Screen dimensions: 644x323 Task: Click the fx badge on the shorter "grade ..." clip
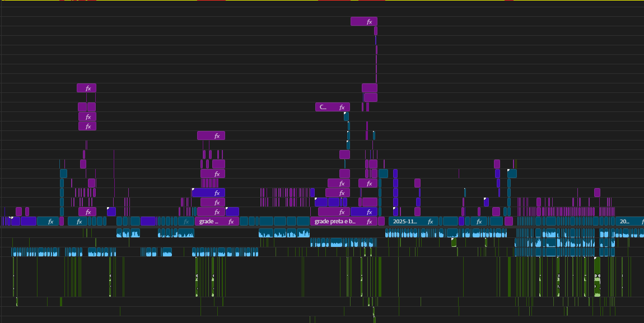pyautogui.click(x=231, y=222)
